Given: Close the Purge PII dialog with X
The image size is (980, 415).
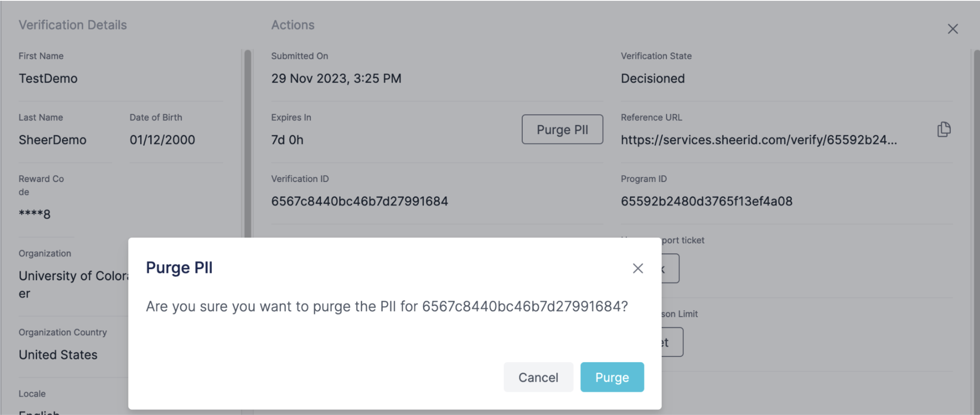Looking at the screenshot, I should tap(638, 268).
